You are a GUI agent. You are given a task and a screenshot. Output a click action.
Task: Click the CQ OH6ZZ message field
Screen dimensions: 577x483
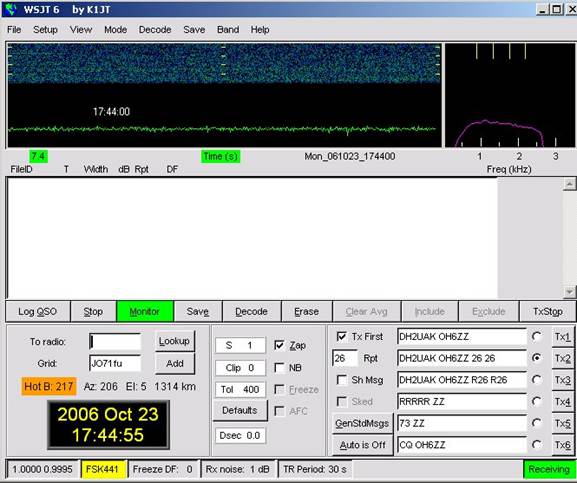pyautogui.click(x=462, y=445)
